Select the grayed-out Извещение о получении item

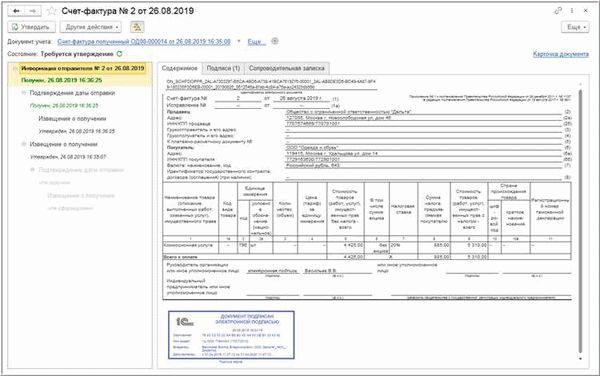coord(81,195)
